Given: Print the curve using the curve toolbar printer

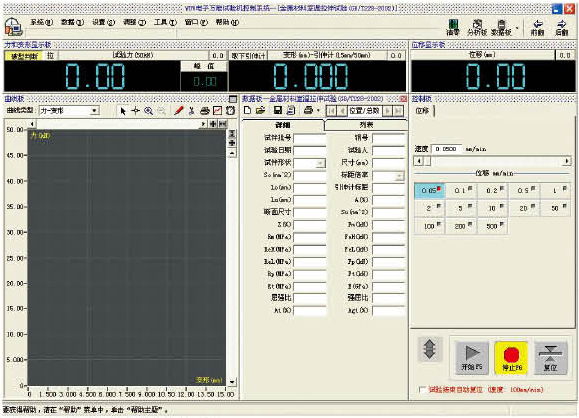Looking at the screenshot, I should pos(205,111).
